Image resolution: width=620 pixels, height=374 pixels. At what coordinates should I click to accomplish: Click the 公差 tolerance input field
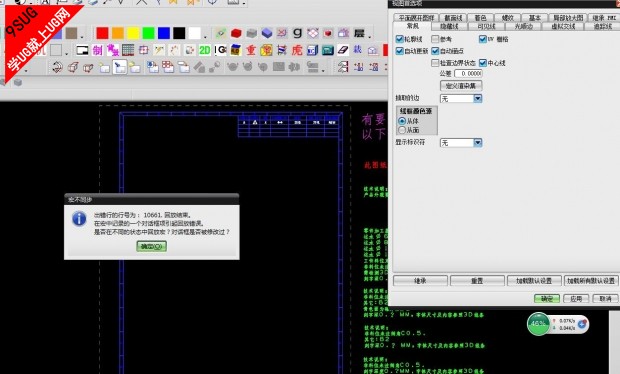(x=469, y=74)
